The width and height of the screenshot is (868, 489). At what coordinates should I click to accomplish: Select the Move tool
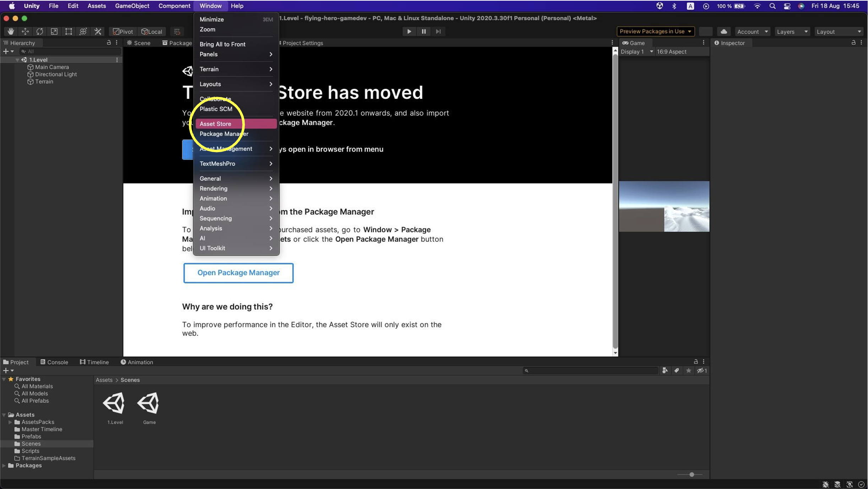[25, 32]
